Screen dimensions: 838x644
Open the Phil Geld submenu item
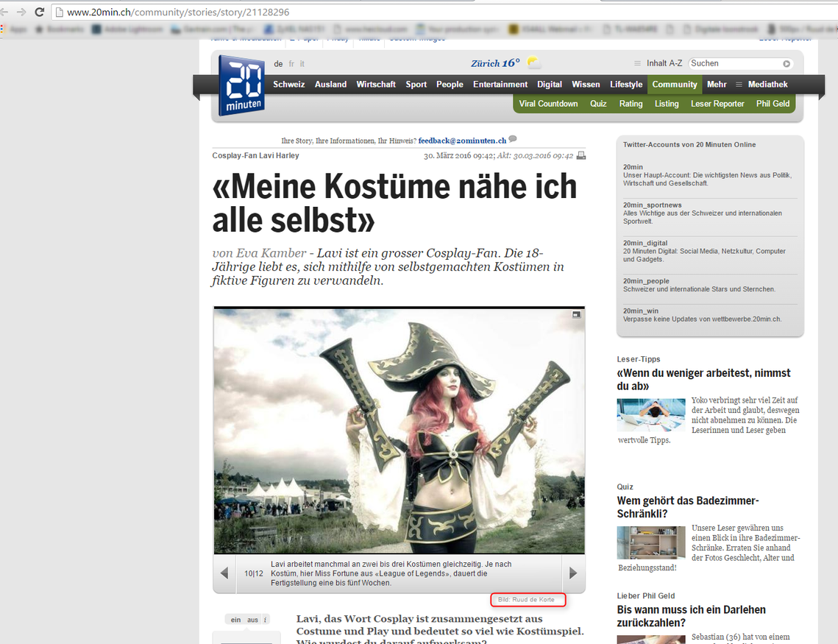pyautogui.click(x=773, y=104)
